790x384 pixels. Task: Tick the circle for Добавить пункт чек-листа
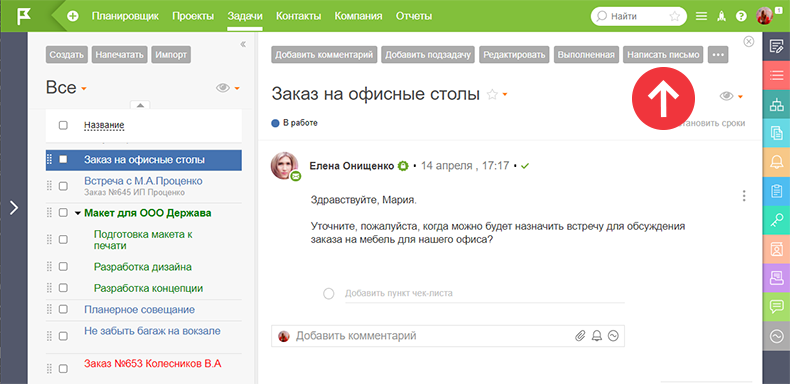pyautogui.click(x=328, y=293)
